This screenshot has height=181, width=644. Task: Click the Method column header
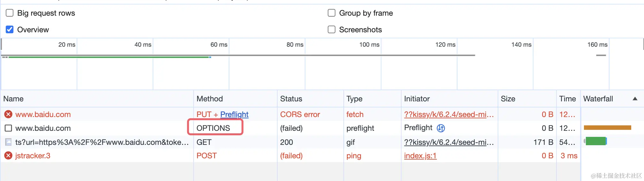pos(210,99)
